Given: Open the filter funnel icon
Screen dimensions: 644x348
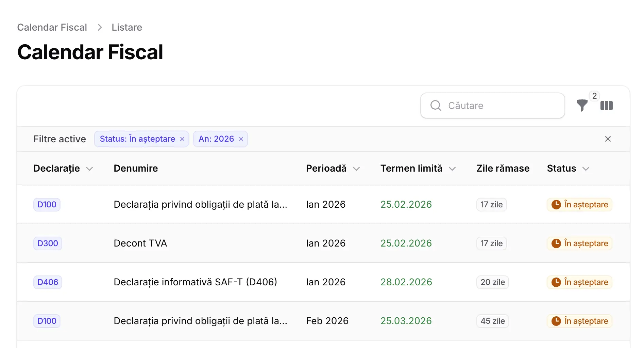Looking at the screenshot, I should coord(582,106).
